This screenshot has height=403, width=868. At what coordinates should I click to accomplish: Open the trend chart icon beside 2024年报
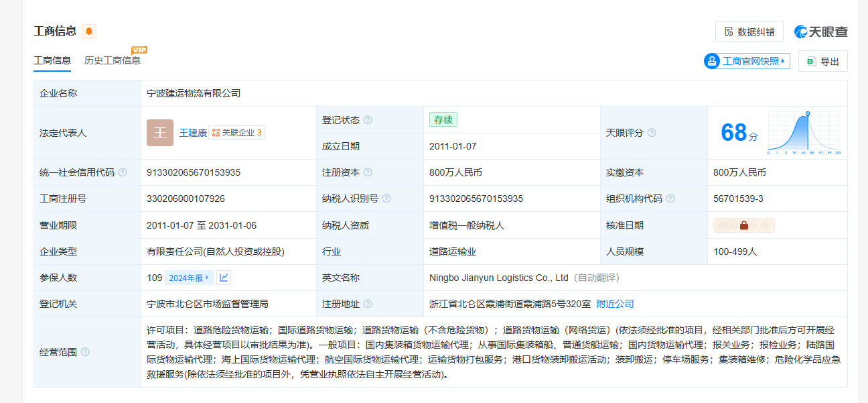[x=224, y=278]
